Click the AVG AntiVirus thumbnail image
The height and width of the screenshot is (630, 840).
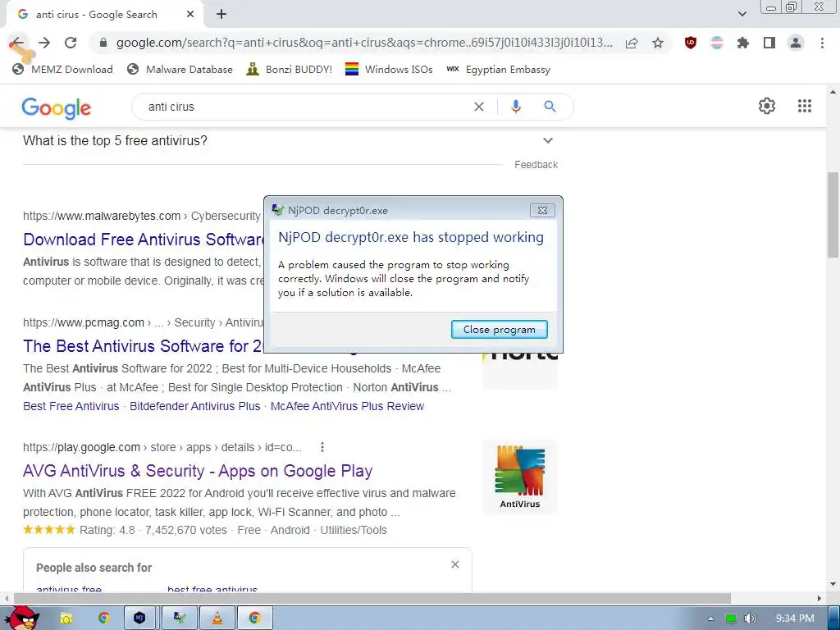519,477
